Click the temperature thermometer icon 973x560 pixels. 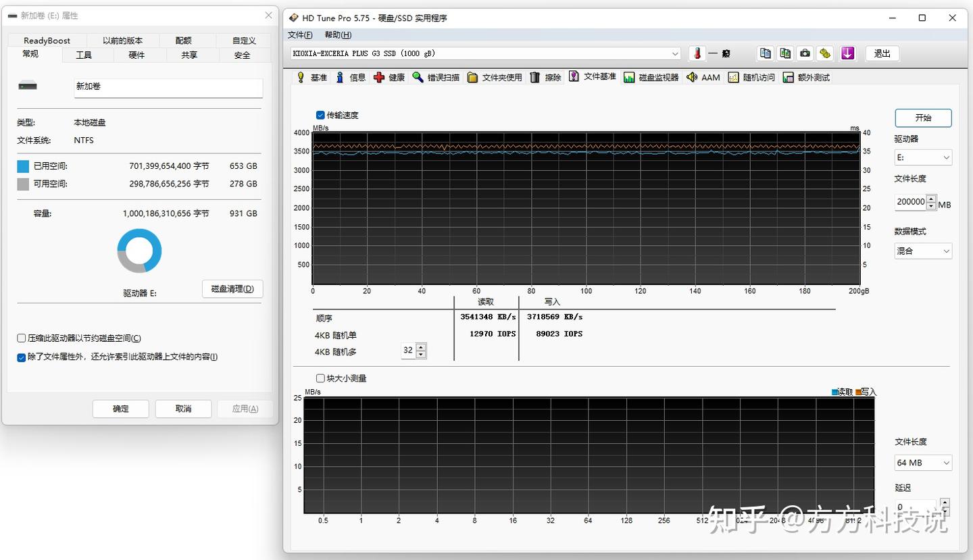[697, 53]
